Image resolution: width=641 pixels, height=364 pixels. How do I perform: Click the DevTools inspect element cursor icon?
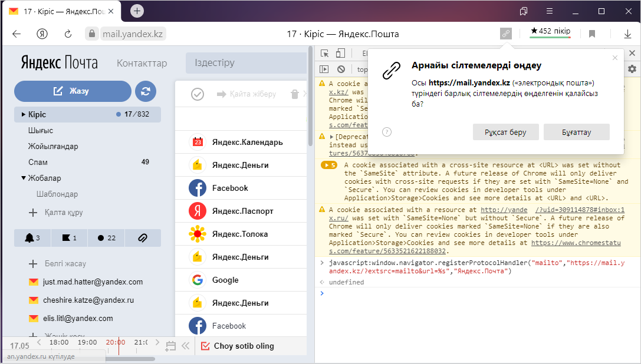pos(324,54)
